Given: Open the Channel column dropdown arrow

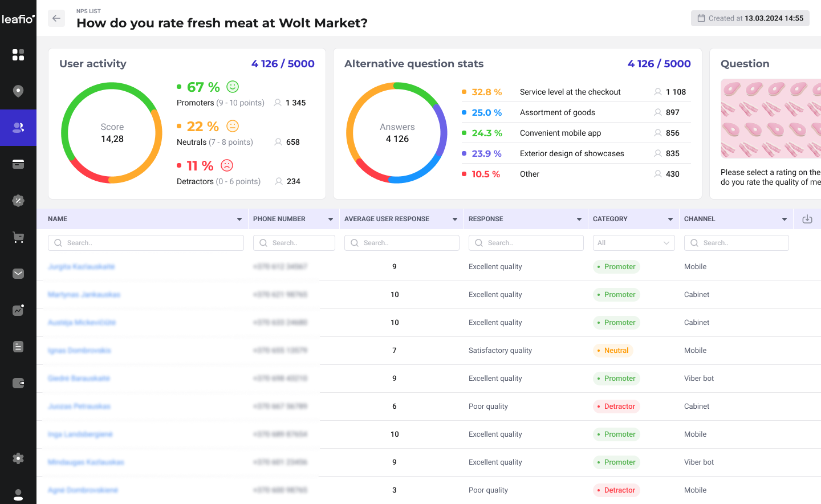Looking at the screenshot, I should 785,219.
